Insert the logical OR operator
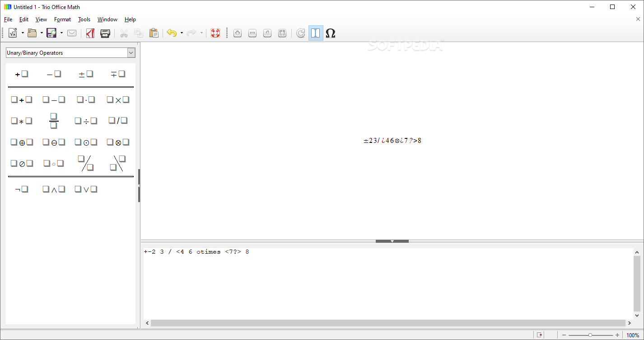644x340 pixels. click(x=86, y=189)
